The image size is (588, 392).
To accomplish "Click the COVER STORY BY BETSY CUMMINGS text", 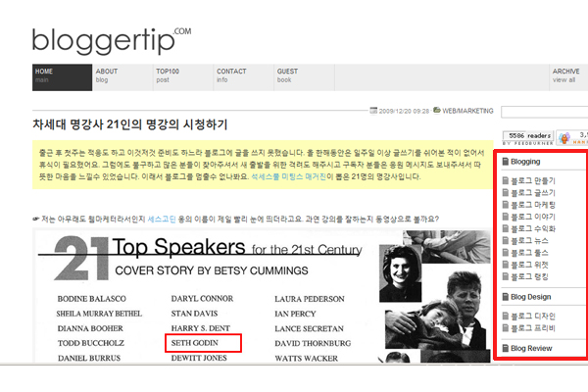I will pyautogui.click(x=212, y=270).
